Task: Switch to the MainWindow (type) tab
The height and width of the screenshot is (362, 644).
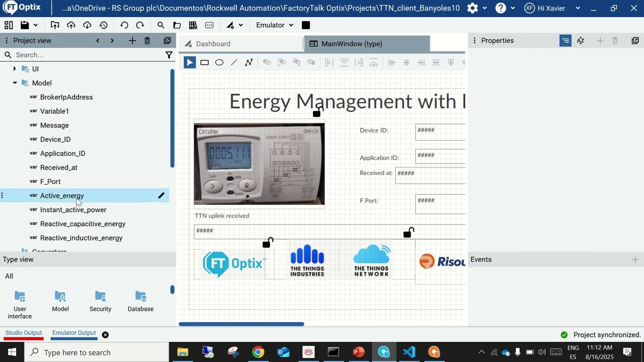Action: [367, 44]
